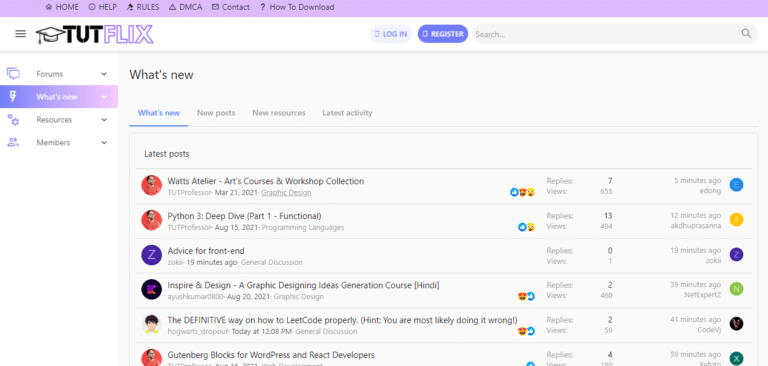
Task: Click the Latest posts heading
Action: coord(167,154)
